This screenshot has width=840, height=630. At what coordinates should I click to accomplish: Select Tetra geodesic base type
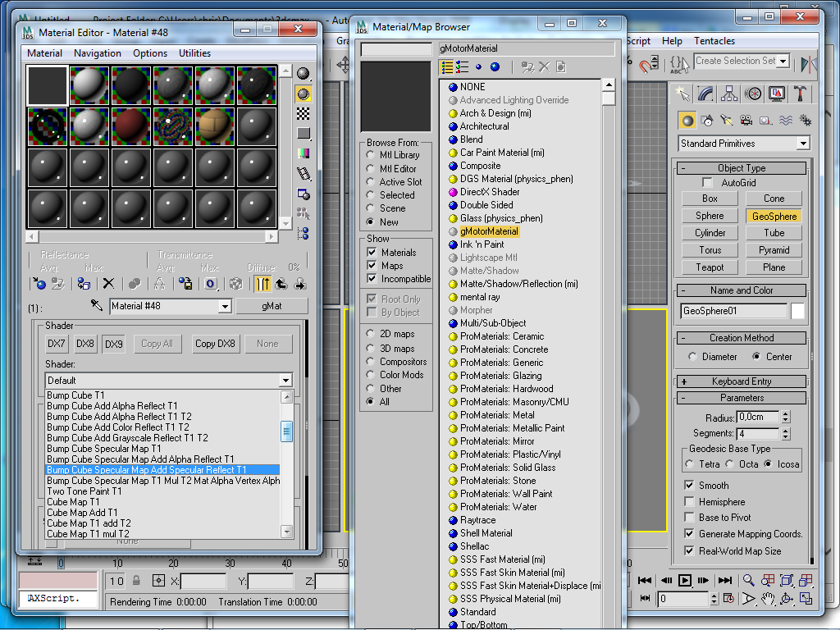pos(689,464)
